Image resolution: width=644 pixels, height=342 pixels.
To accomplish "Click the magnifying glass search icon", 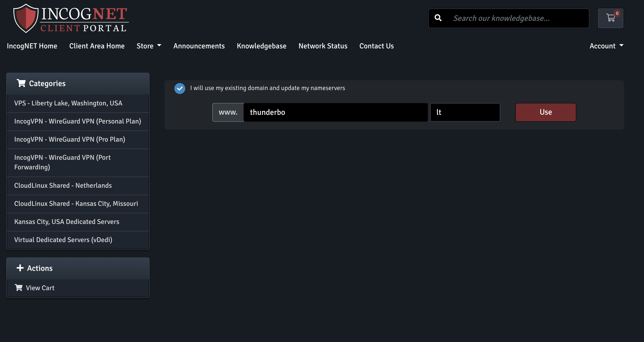I will [x=438, y=18].
